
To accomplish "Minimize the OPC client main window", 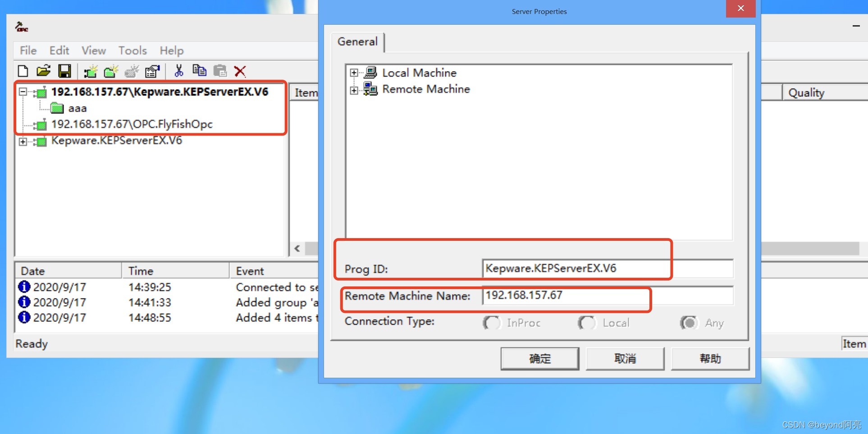I will click(856, 26).
